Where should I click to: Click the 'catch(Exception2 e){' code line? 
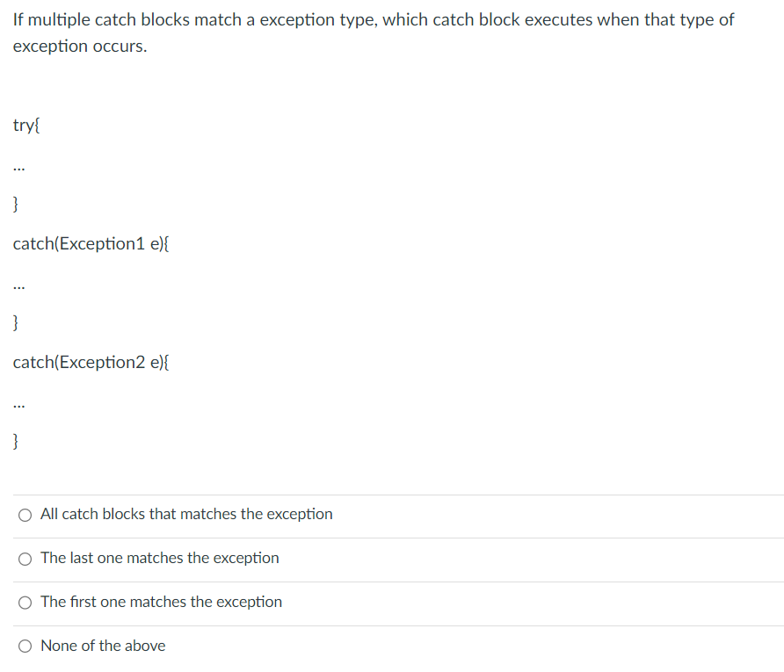pyautogui.click(x=91, y=363)
